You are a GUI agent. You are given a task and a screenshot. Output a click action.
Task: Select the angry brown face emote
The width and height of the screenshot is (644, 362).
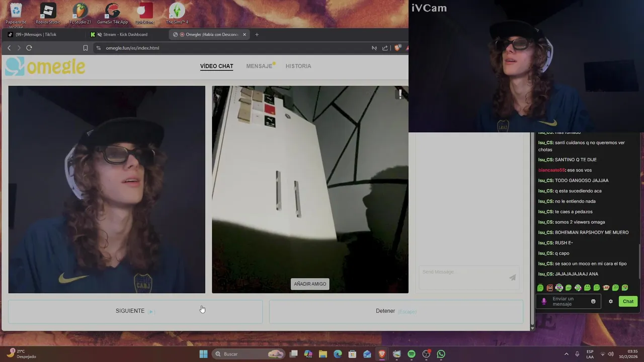pyautogui.click(x=550, y=288)
